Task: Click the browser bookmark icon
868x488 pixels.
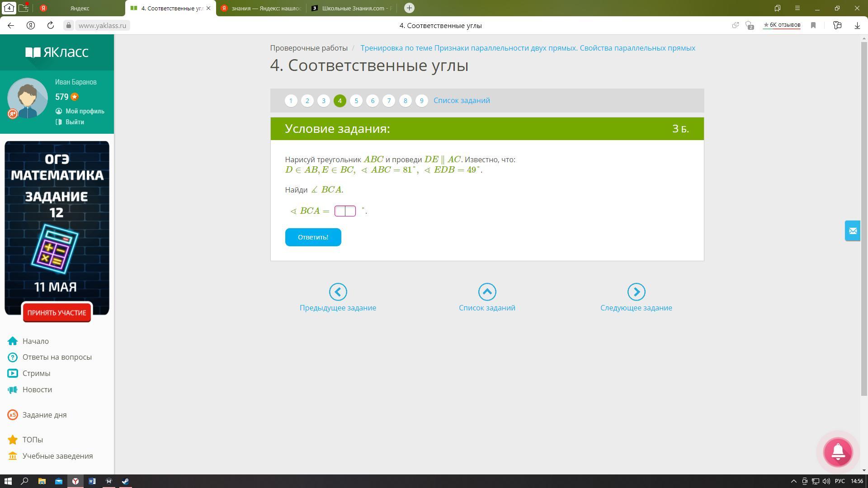Action: 813,25
